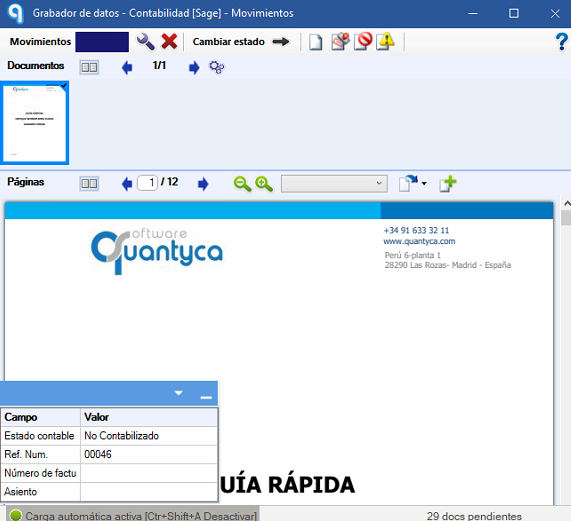Image resolution: width=571 pixels, height=521 pixels.
Task: Open the wrench settings tool
Action: pos(145,42)
